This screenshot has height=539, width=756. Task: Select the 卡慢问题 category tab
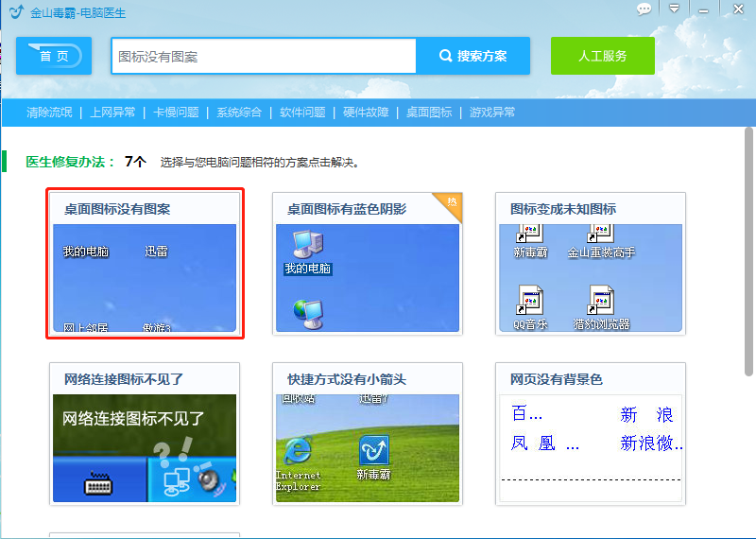(x=176, y=113)
